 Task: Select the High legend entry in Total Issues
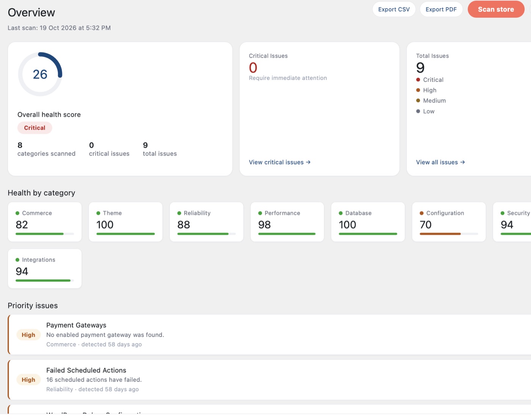[426, 90]
